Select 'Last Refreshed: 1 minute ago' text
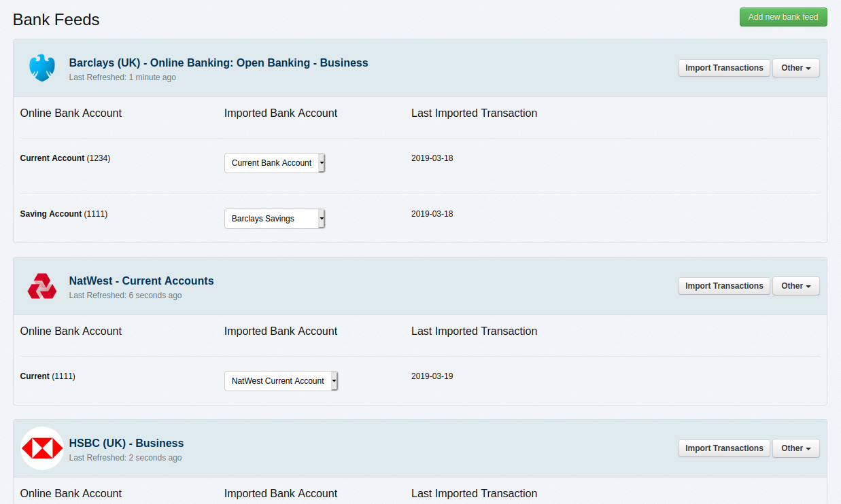 click(x=122, y=77)
